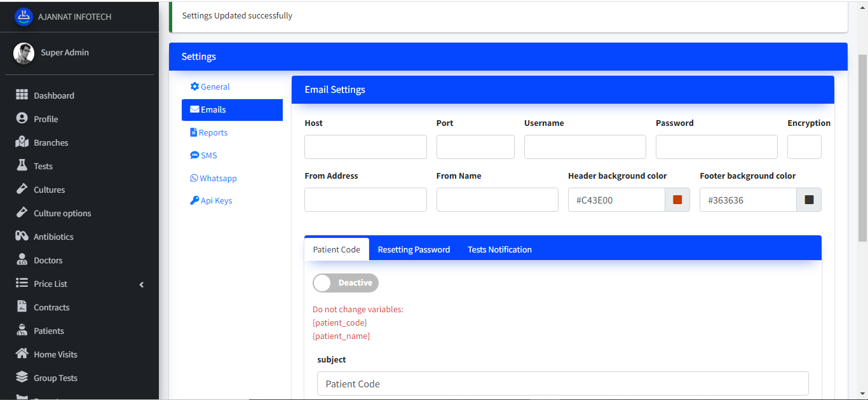Click the Home Visits house icon
This screenshot has width=868, height=400.
click(22, 354)
